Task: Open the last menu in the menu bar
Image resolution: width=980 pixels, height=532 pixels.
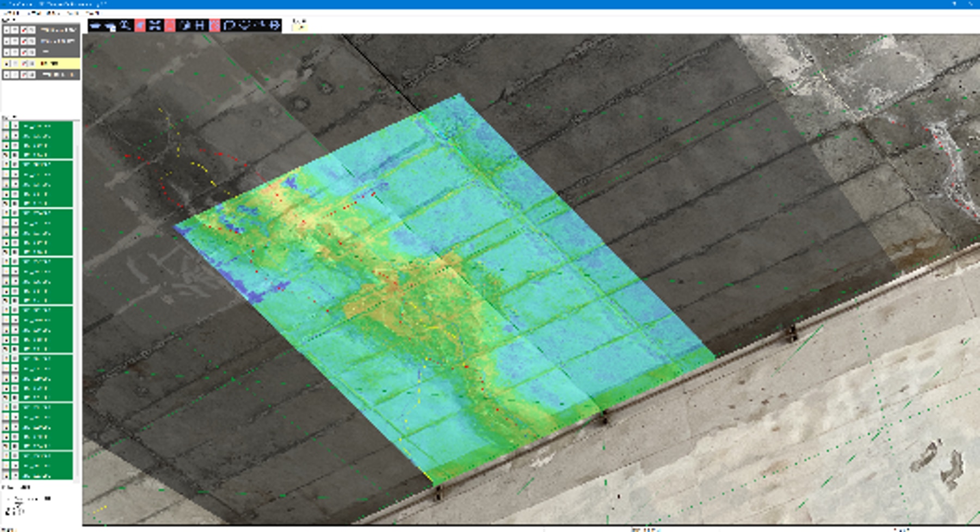Action: click(x=94, y=13)
